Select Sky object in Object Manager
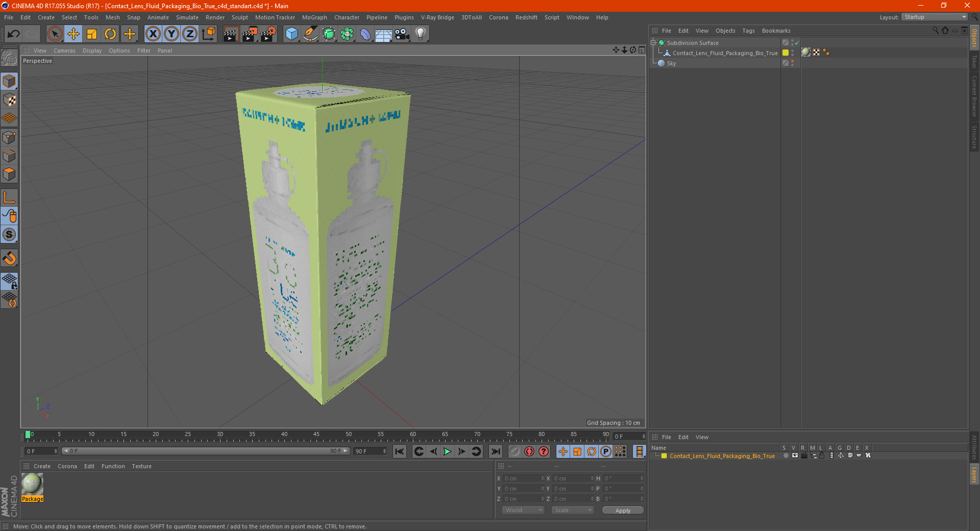Image resolution: width=980 pixels, height=531 pixels. tap(671, 63)
